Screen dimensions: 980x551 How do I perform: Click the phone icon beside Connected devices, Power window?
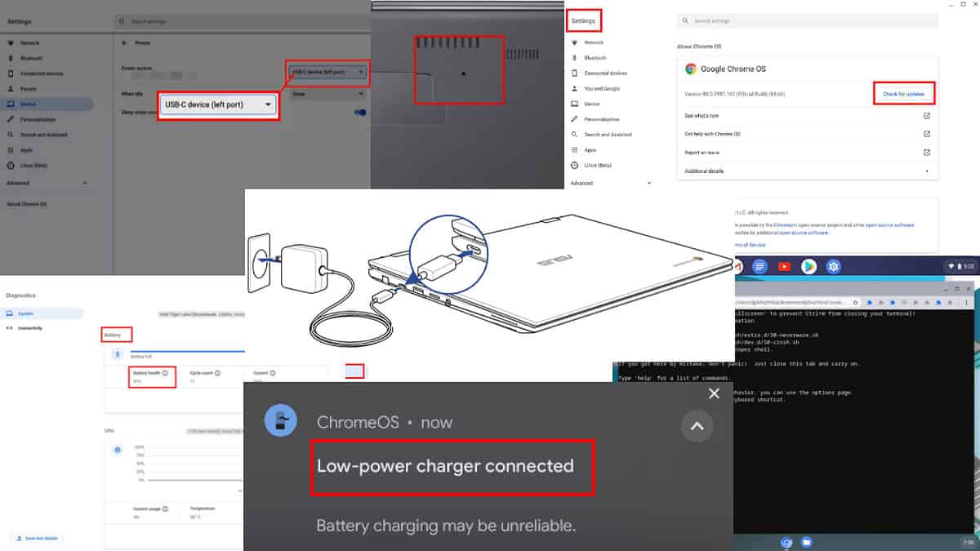tap(11, 73)
